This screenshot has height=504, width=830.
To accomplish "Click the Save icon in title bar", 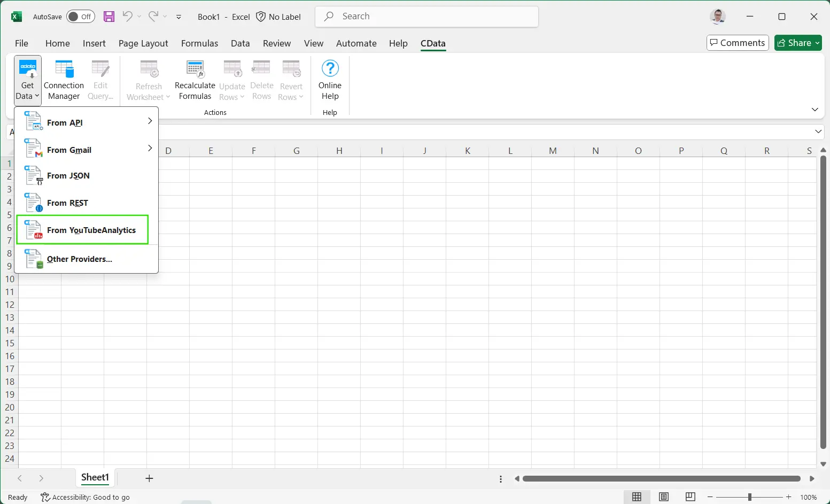I will click(x=109, y=17).
